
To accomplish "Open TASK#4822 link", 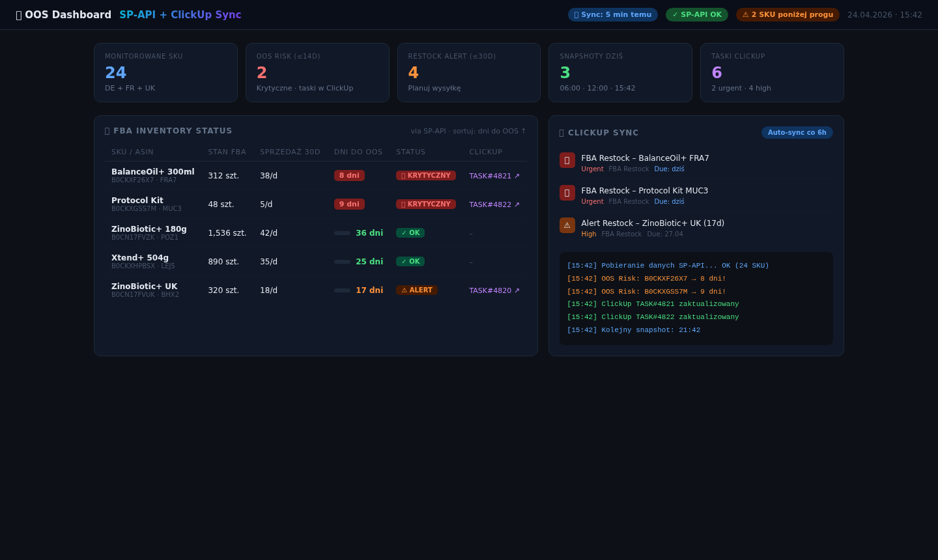I will point(494,204).
